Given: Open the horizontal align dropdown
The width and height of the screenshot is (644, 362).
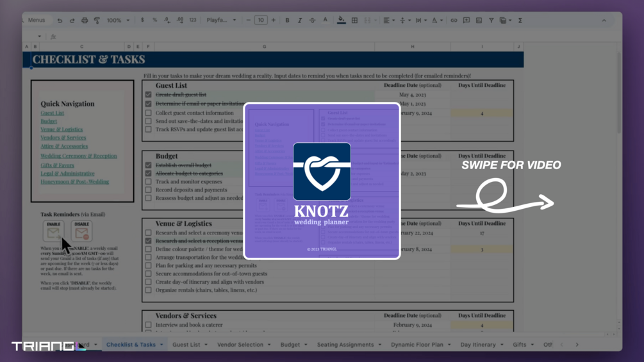Looking at the screenshot, I should (x=389, y=20).
